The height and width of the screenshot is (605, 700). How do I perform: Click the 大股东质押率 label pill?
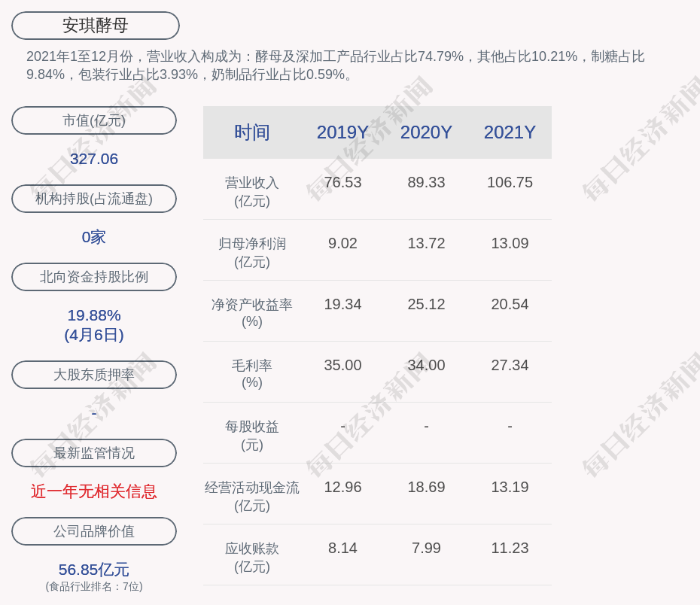tap(94, 375)
